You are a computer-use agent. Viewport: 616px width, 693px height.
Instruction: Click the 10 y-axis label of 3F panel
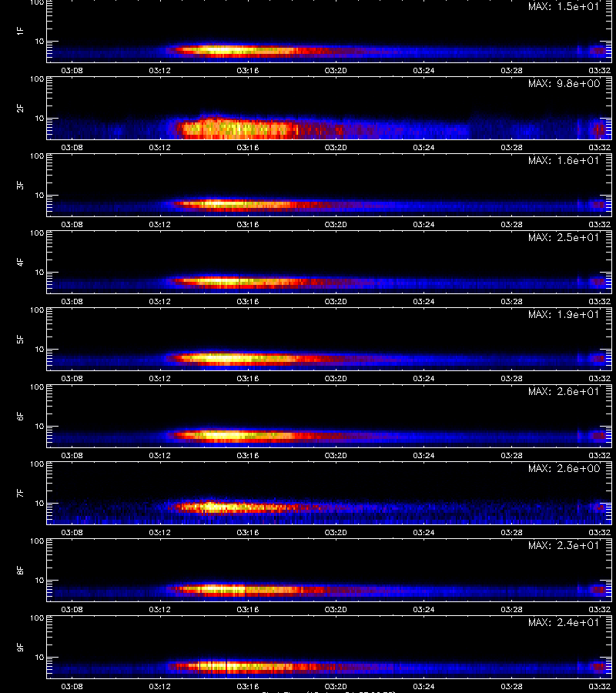40,195
